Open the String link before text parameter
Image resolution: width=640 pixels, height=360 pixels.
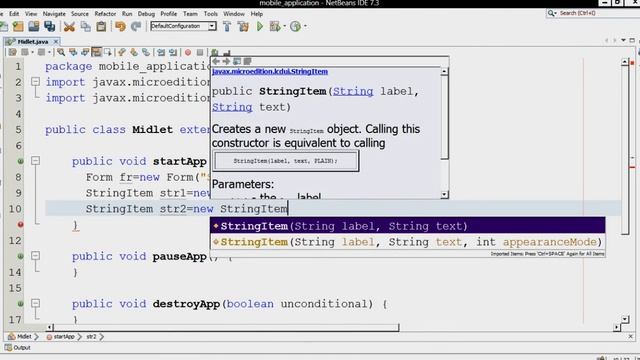coord(232,107)
